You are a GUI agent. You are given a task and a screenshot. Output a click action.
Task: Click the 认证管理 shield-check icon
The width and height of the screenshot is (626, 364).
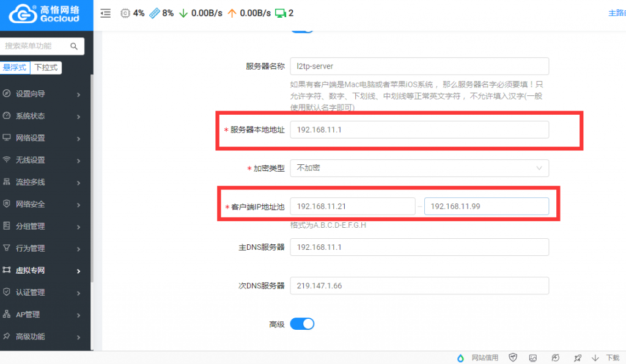(6, 292)
